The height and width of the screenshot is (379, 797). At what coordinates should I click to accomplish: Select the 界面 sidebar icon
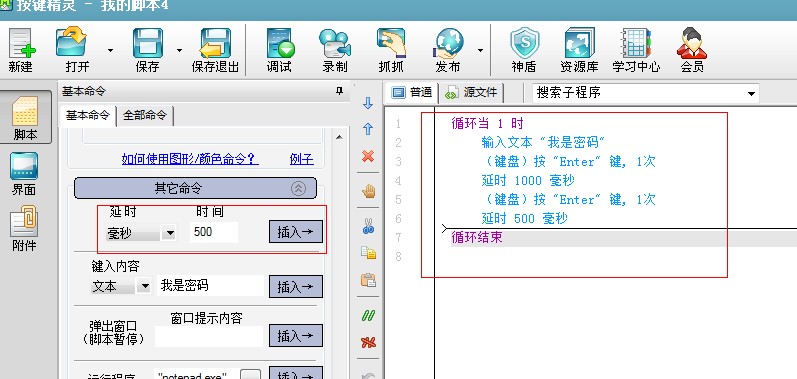(x=24, y=174)
